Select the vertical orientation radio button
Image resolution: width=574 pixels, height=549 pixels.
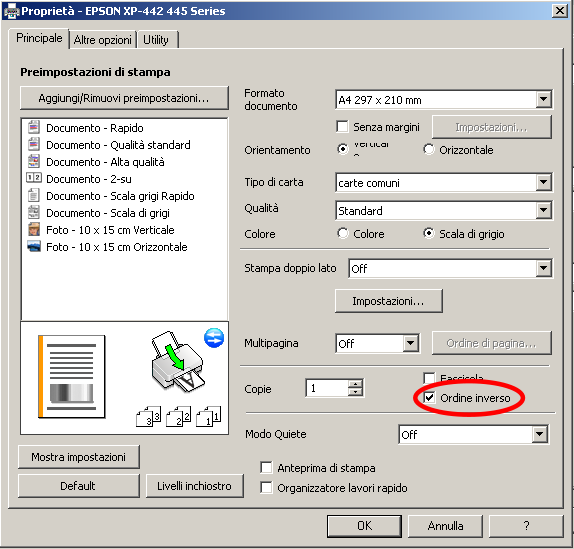343,149
